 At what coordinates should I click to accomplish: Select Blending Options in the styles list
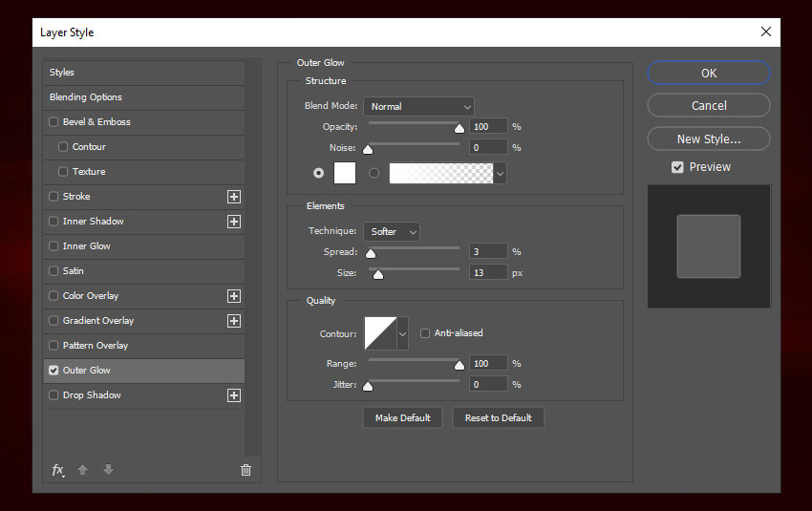tap(86, 97)
